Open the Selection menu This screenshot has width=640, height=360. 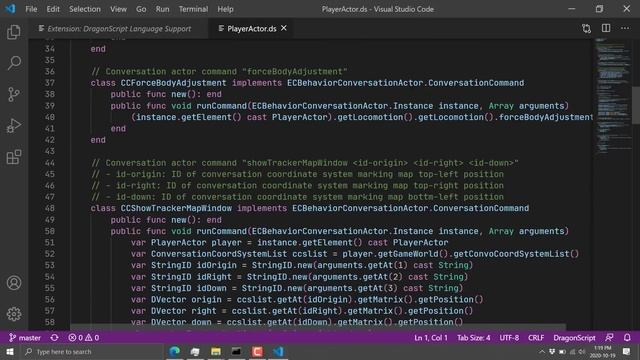pos(84,9)
